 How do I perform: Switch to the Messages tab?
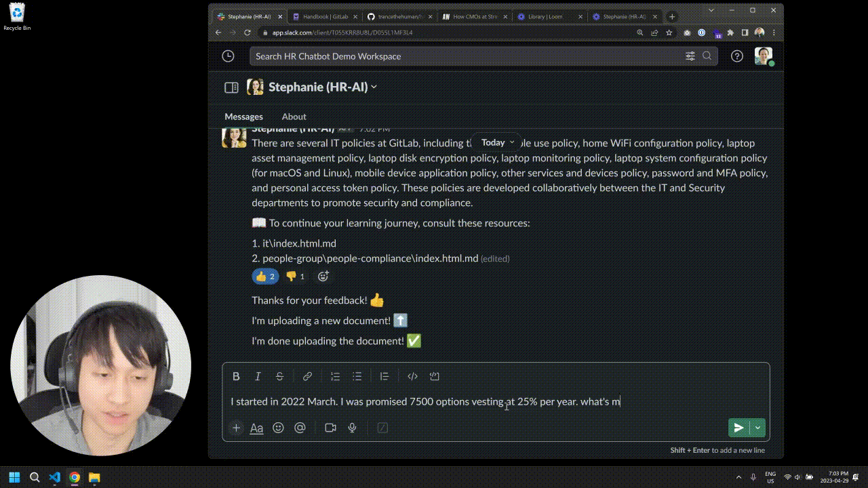tap(243, 117)
